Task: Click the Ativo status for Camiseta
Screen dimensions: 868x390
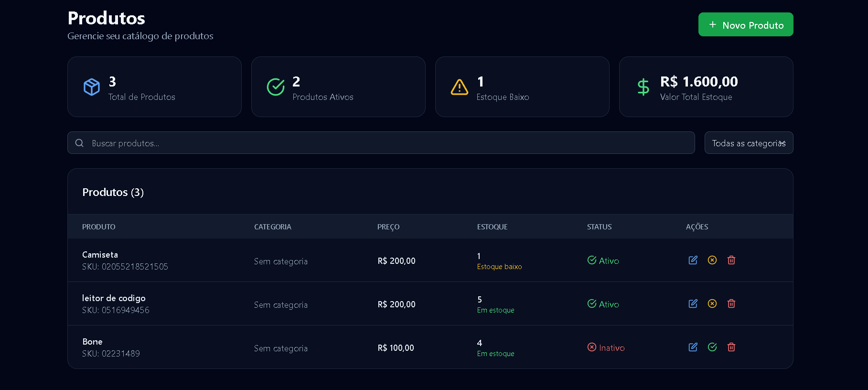Action: pos(603,260)
